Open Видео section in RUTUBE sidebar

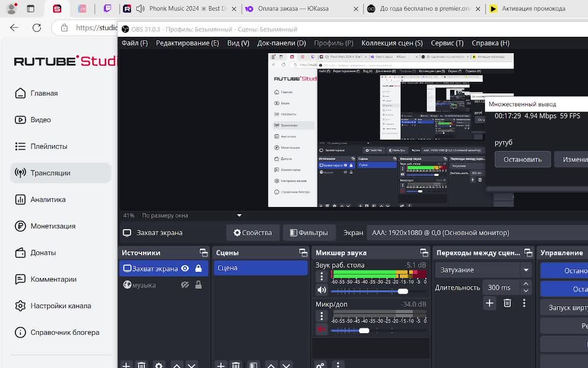pos(33,120)
